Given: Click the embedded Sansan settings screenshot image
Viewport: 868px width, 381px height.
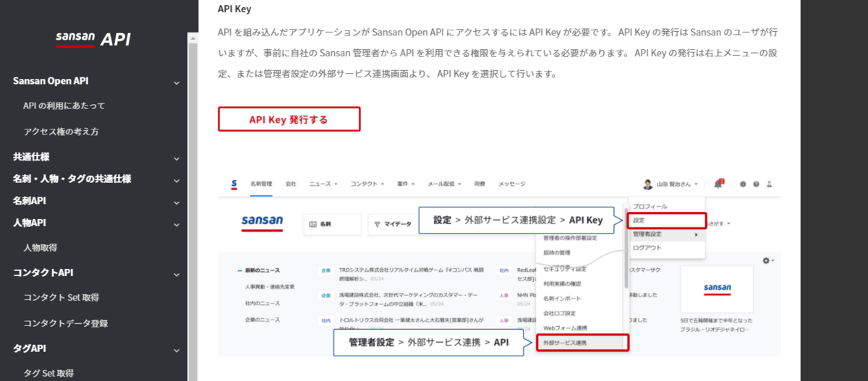Looking at the screenshot, I should pyautogui.click(x=500, y=265).
